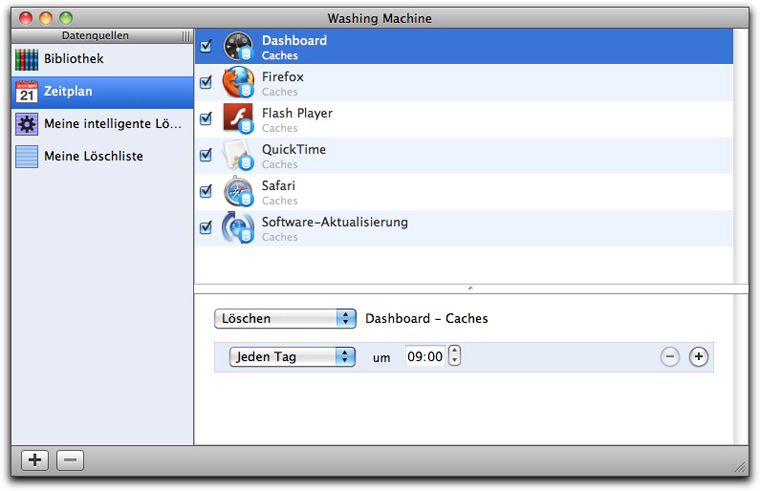Uncheck the Dashboard Caches checkbox

(x=206, y=46)
